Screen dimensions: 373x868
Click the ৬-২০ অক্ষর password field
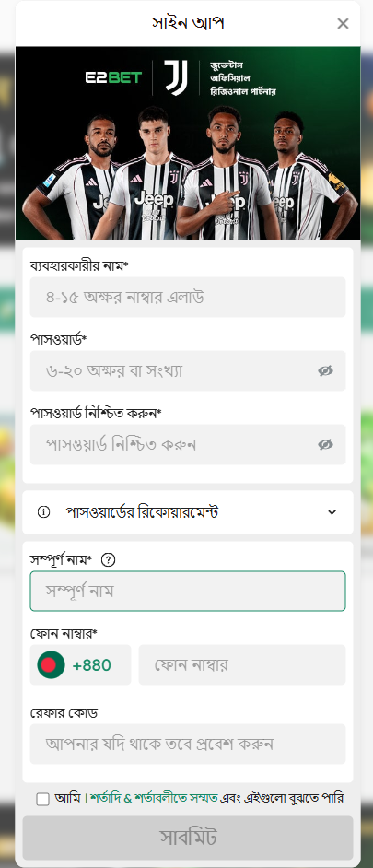(x=188, y=371)
